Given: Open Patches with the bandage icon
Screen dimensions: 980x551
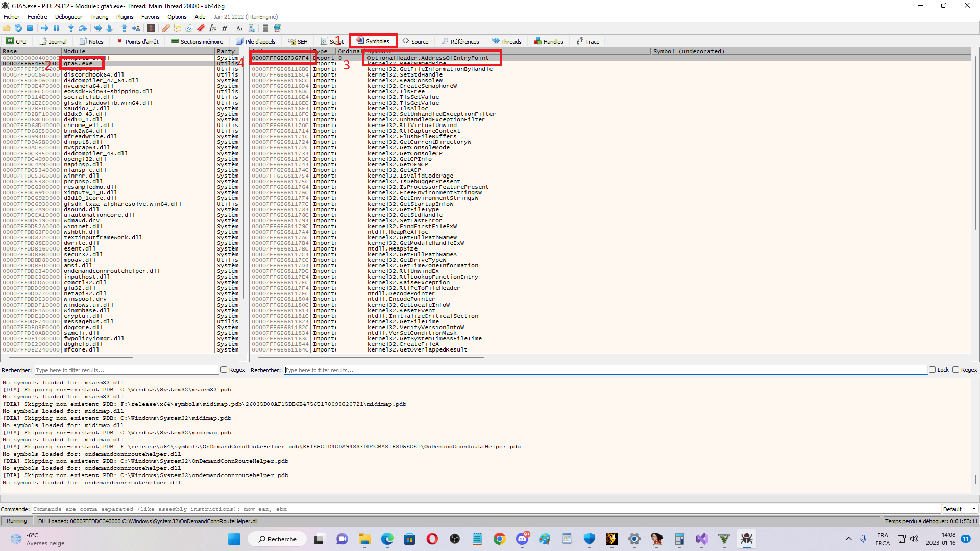Looking at the screenshot, I should [166, 28].
